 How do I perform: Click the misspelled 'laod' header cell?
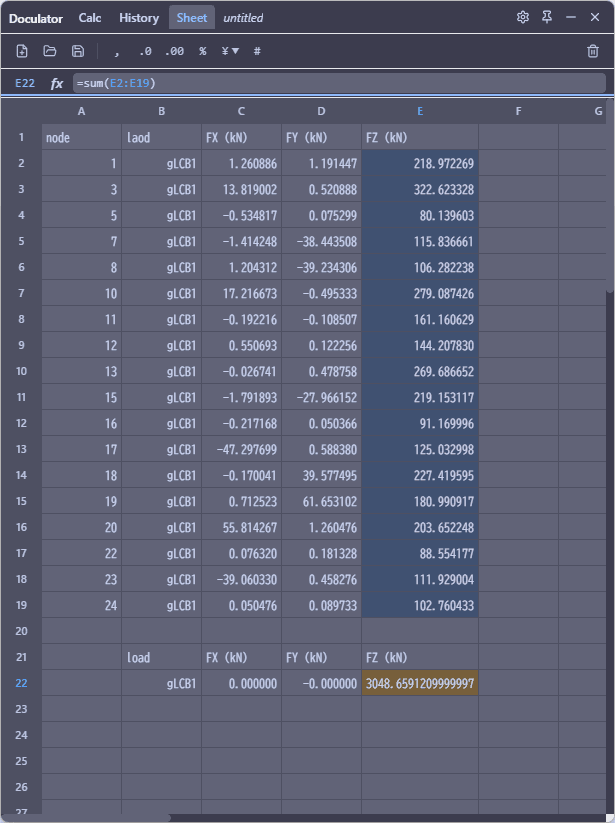tap(162, 138)
